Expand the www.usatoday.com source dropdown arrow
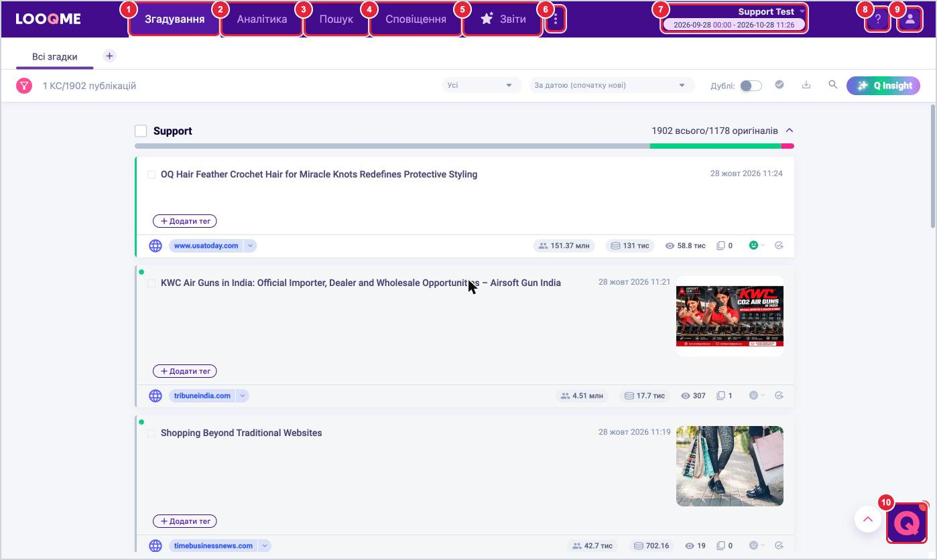937x560 pixels. click(250, 246)
